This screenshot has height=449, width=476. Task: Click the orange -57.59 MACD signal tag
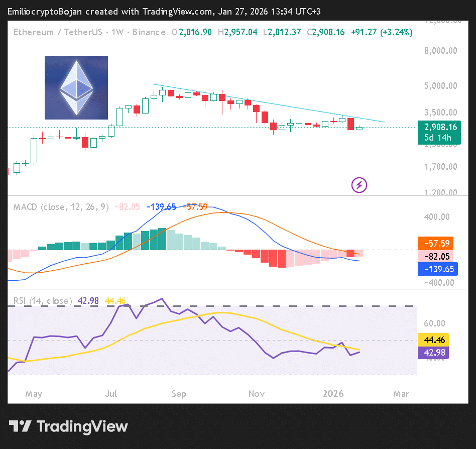tap(436, 243)
